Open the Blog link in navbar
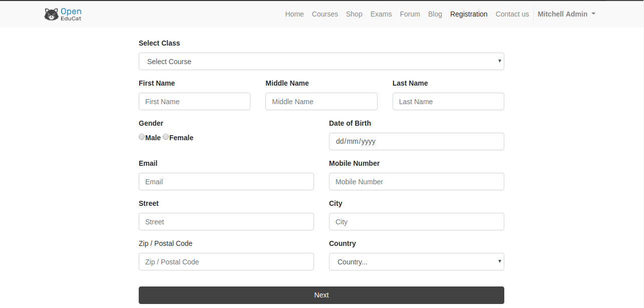This screenshot has height=308, width=644. [x=435, y=14]
